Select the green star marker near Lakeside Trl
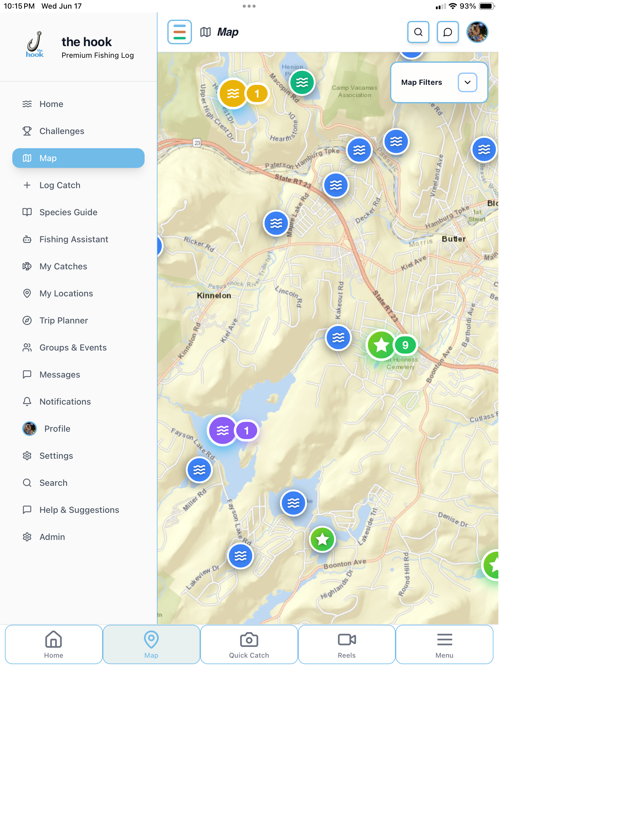The width and height of the screenshot is (630, 840). click(x=322, y=539)
